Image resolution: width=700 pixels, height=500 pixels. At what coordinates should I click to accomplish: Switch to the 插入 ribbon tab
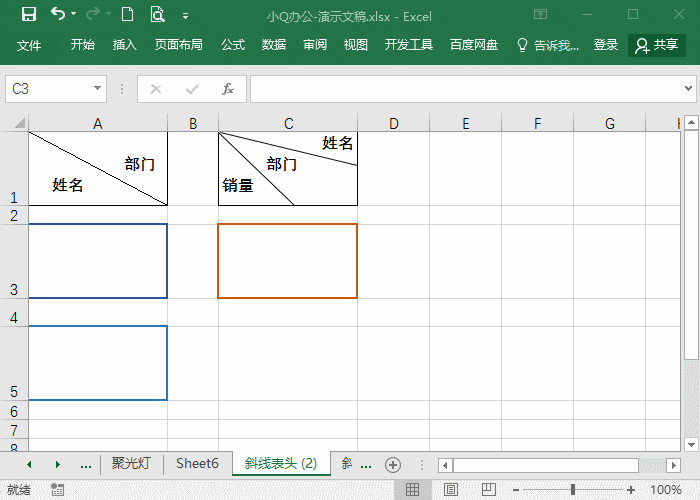(125, 45)
